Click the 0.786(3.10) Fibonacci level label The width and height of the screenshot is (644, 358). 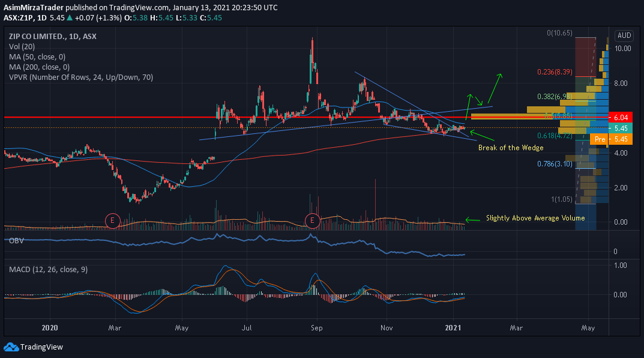pos(555,164)
